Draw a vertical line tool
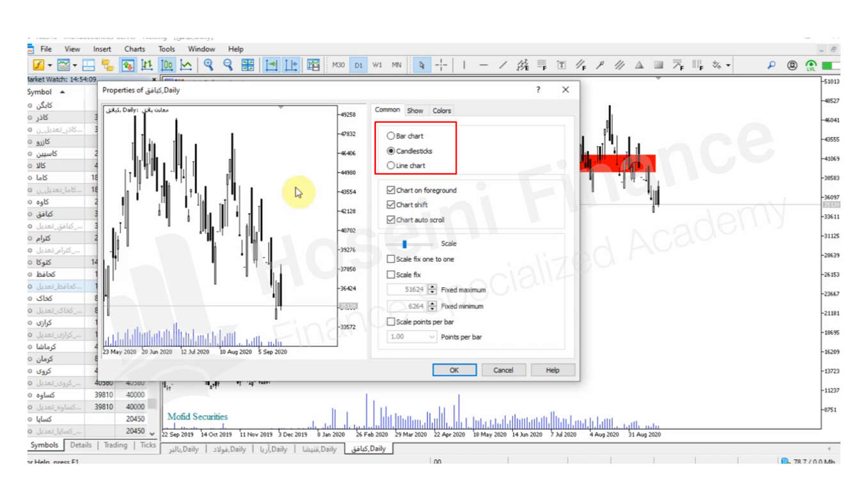 [464, 65]
